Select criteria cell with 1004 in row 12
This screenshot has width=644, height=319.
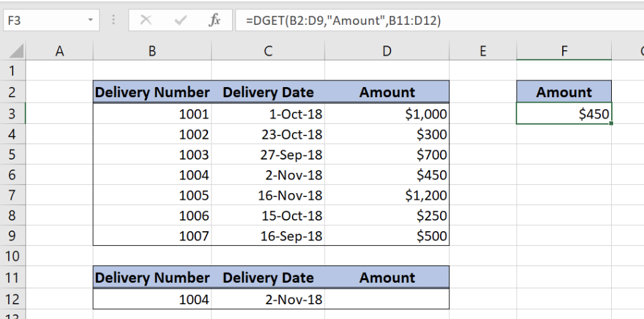[152, 300]
